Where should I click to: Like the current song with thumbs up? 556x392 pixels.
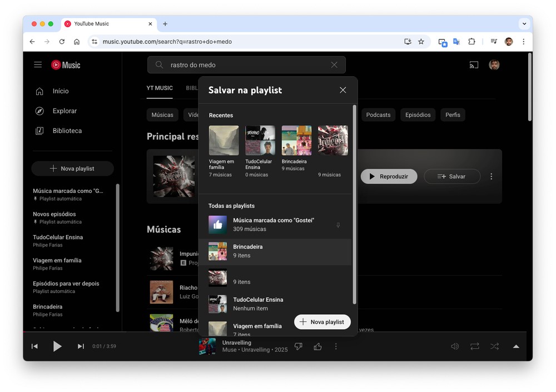tap(317, 346)
